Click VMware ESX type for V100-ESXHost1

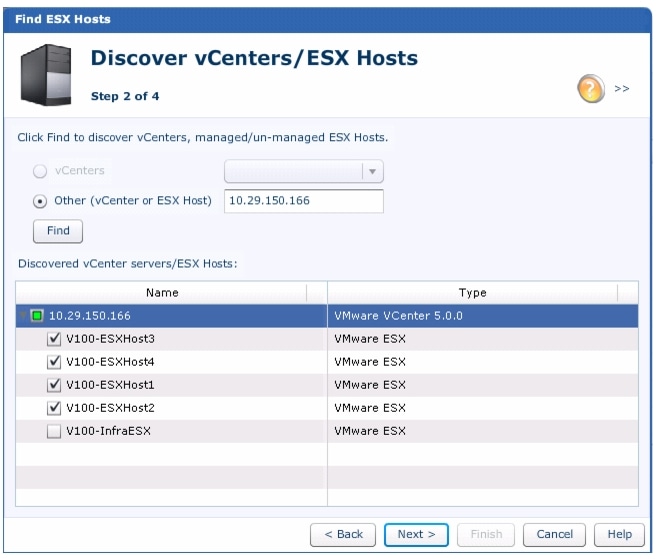click(370, 385)
